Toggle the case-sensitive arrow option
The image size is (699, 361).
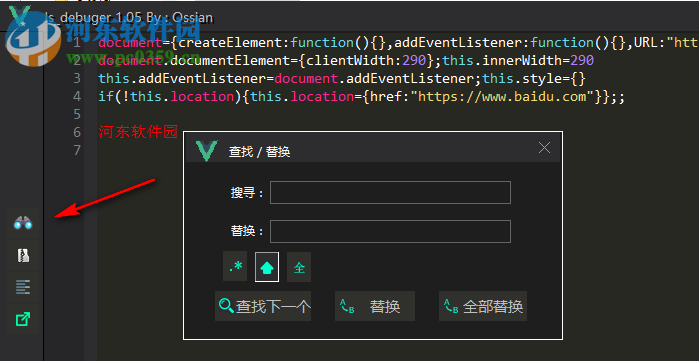(267, 267)
